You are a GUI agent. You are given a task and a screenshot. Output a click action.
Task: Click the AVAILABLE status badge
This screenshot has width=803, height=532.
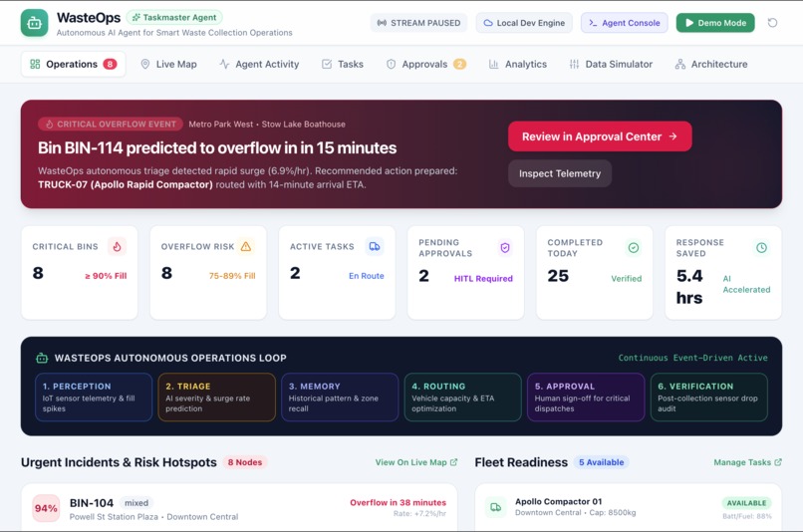[746, 503]
